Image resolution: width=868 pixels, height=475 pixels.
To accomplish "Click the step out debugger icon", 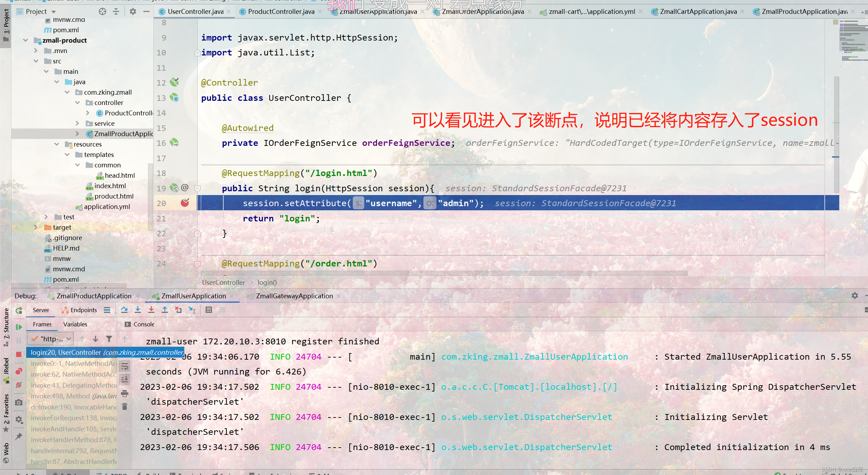I will (x=162, y=310).
